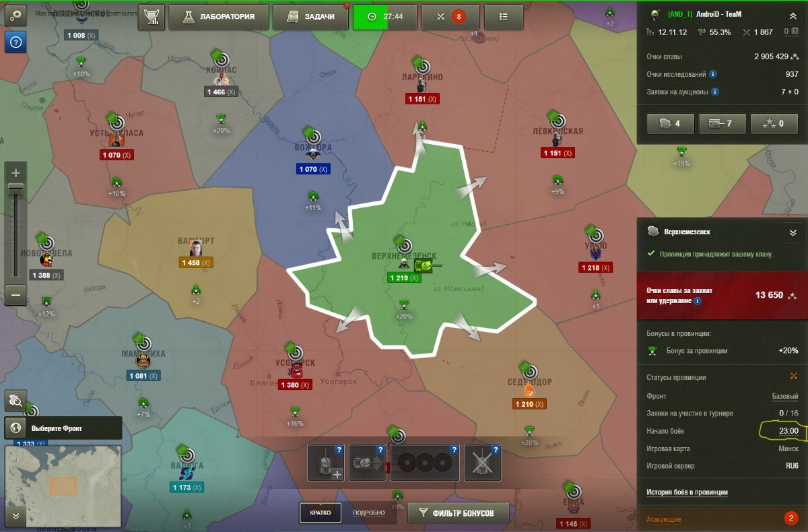Select the СЕДЬЮДОР province flame emblem
808x532 pixels.
(x=529, y=390)
